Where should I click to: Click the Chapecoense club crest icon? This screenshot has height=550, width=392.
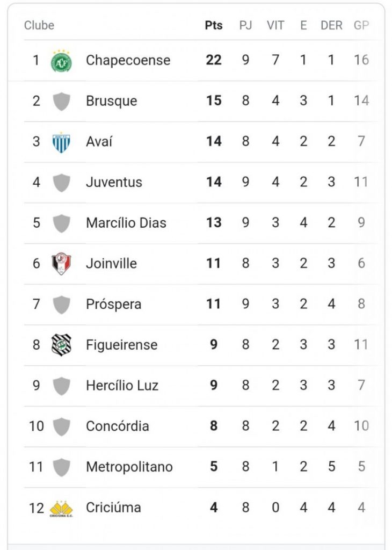tap(61, 61)
